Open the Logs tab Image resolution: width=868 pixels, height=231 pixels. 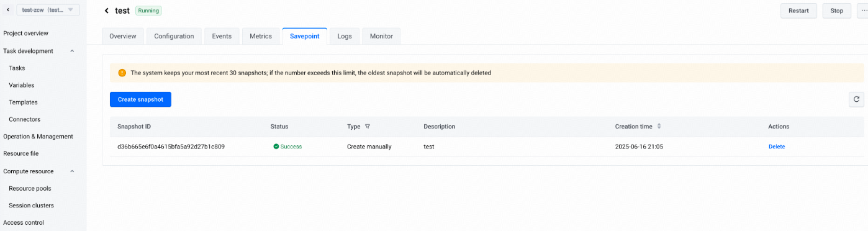345,36
